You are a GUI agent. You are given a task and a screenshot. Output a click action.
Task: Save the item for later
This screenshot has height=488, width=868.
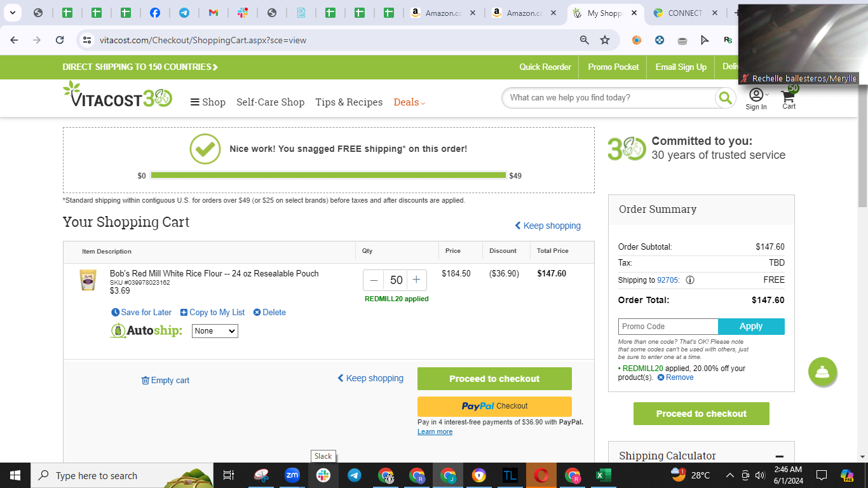pyautogui.click(x=142, y=313)
